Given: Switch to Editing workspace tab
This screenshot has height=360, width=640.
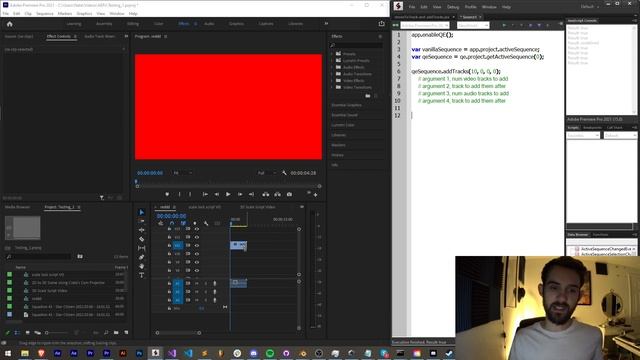Looking at the screenshot, I should point(133,24).
